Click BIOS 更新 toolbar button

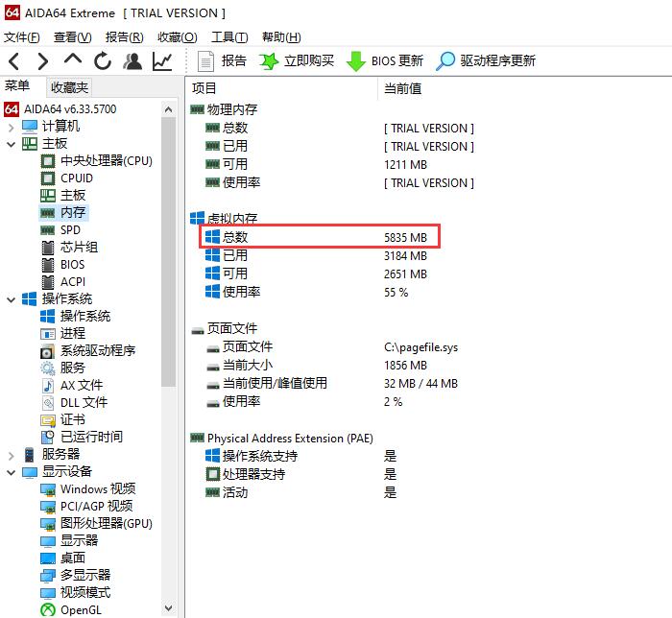point(385,61)
